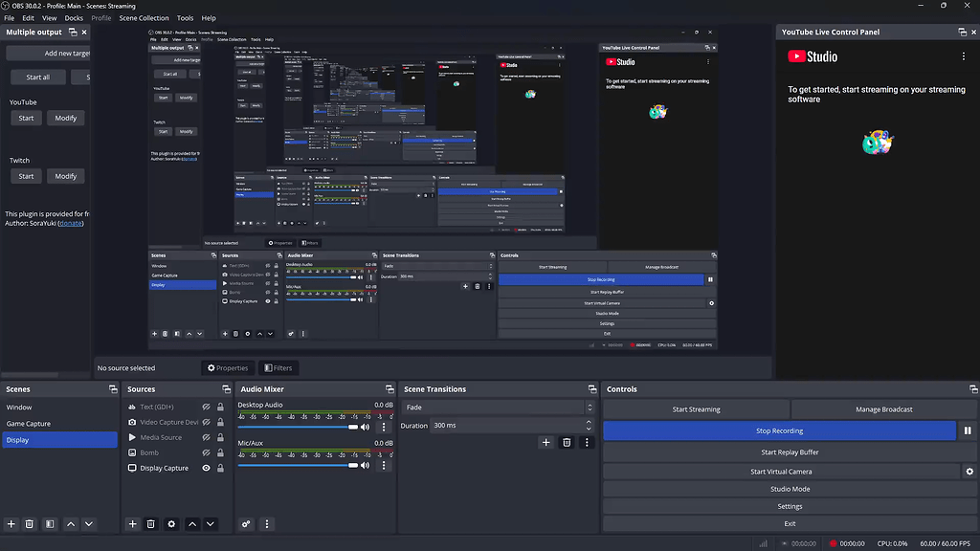Click Start button for YouTube target
This screenshot has width=980, height=551.
coord(26,118)
